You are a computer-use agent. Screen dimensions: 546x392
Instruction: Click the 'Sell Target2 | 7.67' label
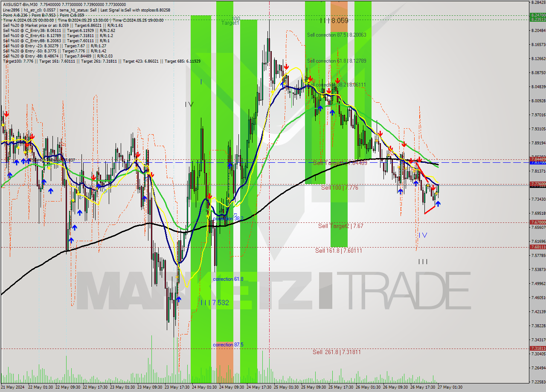341,226
